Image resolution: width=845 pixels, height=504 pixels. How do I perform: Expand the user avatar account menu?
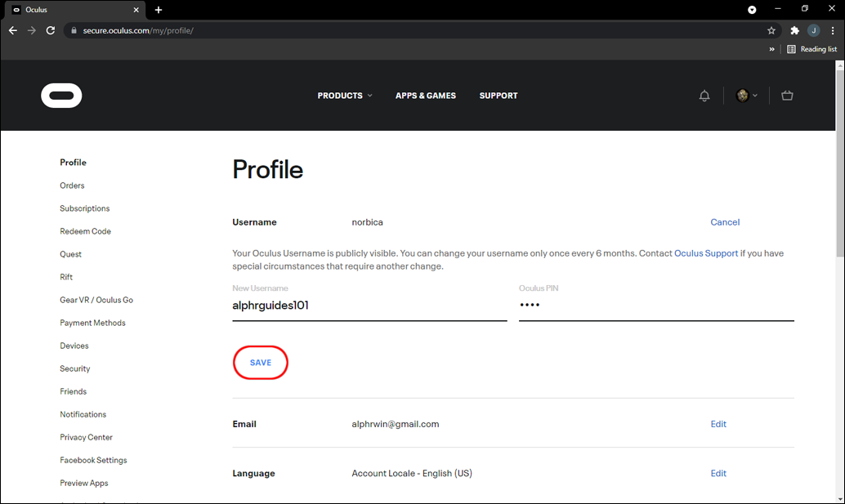[x=746, y=96]
